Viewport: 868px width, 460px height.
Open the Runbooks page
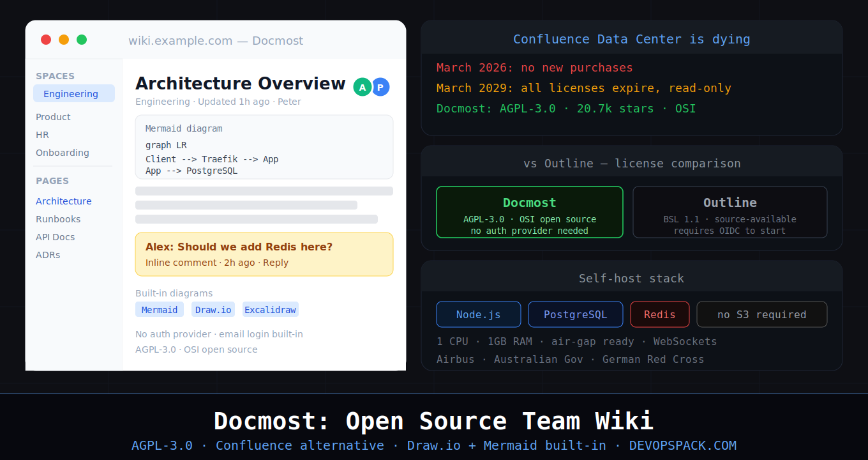[x=58, y=219]
